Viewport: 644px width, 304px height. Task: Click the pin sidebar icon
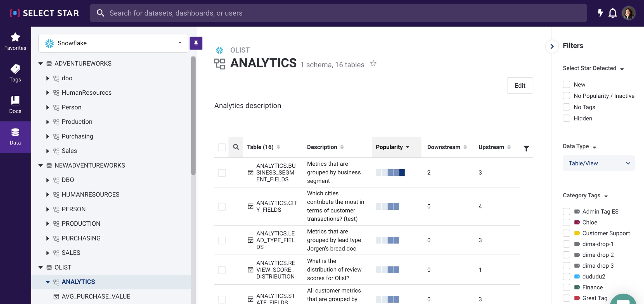point(196,43)
